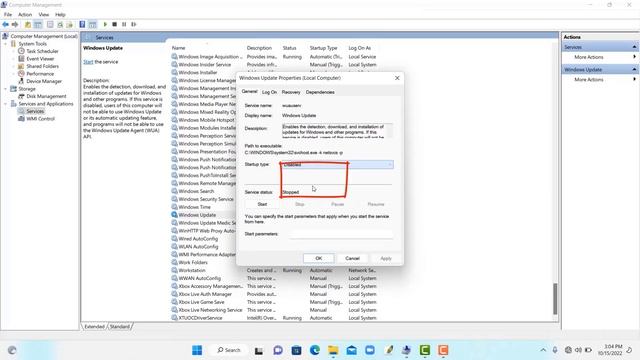640x360 pixels.
Task: Open Disk Management in the console tree
Action: tap(46, 96)
